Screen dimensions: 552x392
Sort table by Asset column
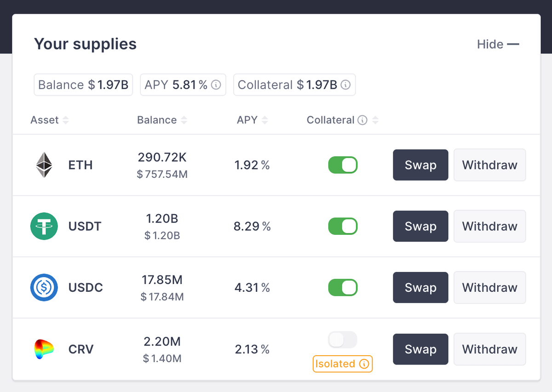coord(66,120)
